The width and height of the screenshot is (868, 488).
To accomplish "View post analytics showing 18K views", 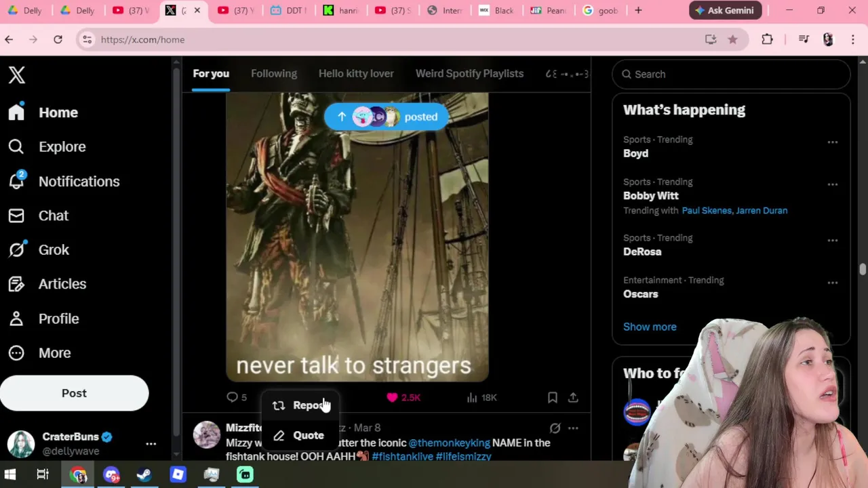I will coord(482,397).
